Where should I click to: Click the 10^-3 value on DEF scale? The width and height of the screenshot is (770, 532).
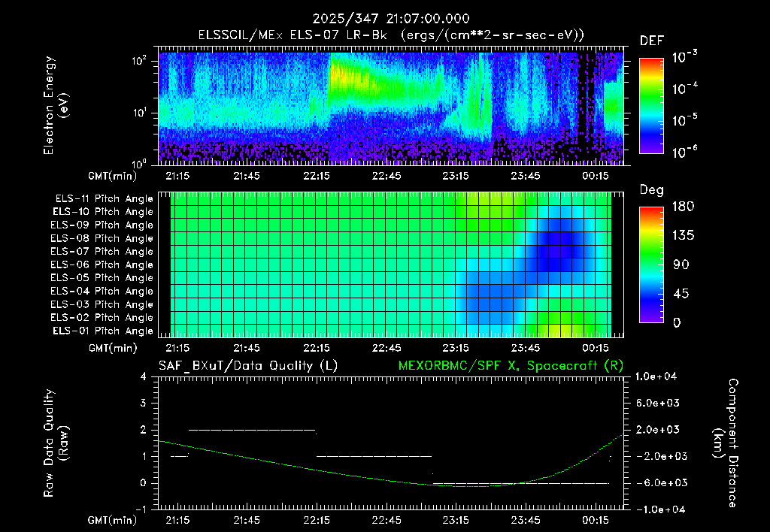tap(685, 57)
